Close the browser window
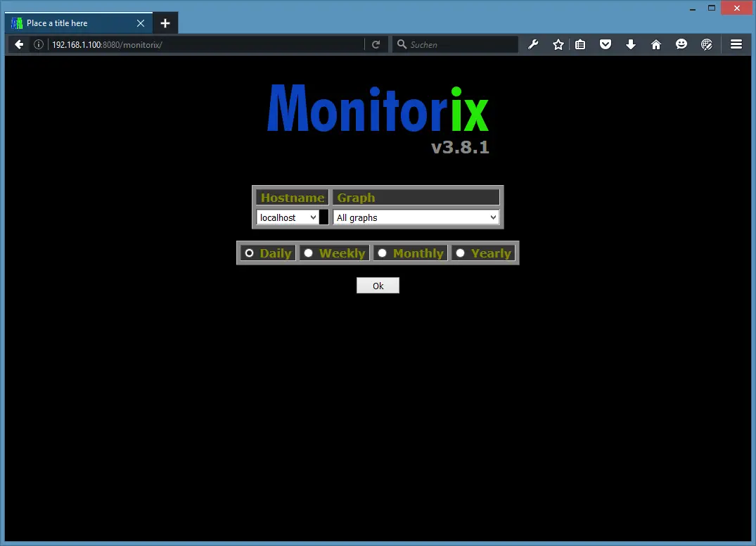The image size is (756, 546). [737, 8]
